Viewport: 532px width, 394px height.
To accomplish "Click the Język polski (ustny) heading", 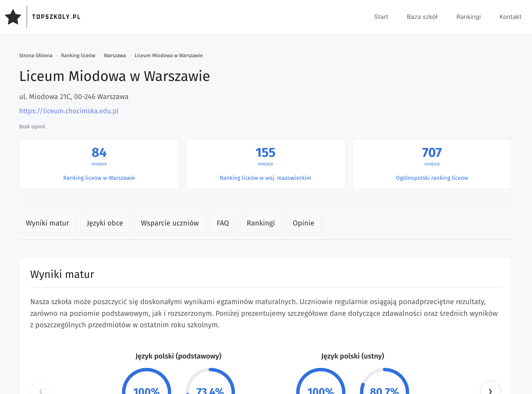I will [352, 356].
